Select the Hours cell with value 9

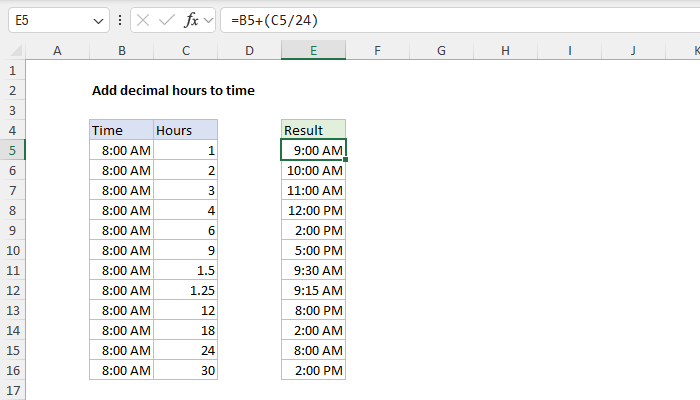186,250
